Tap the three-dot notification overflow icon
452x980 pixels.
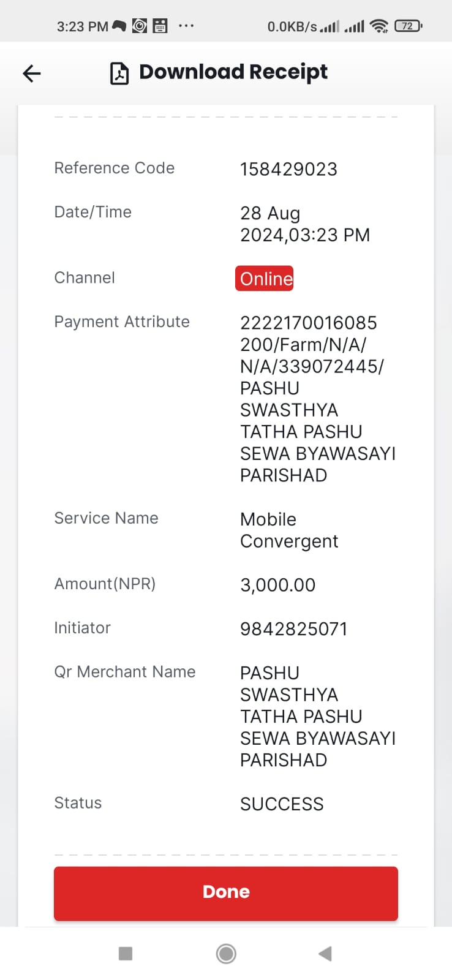pos(186,26)
